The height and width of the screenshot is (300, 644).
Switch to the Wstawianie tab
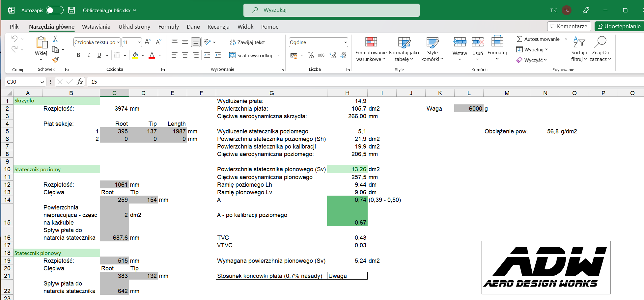pyautogui.click(x=96, y=27)
